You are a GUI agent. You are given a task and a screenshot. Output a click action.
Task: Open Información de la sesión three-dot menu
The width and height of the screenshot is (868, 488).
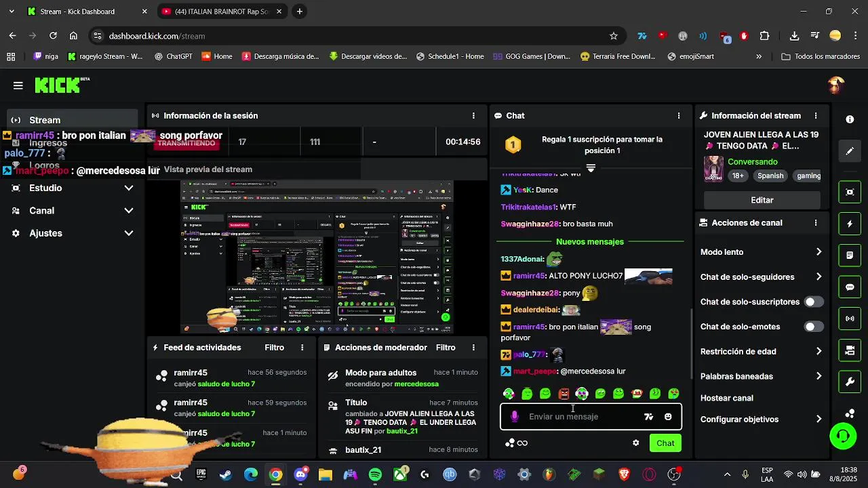point(473,116)
